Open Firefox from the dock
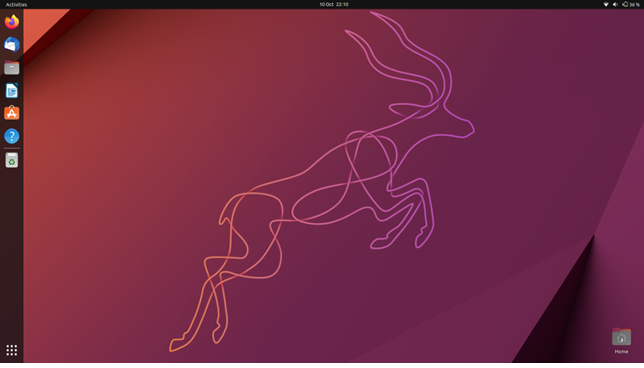644x368 pixels. point(12,21)
